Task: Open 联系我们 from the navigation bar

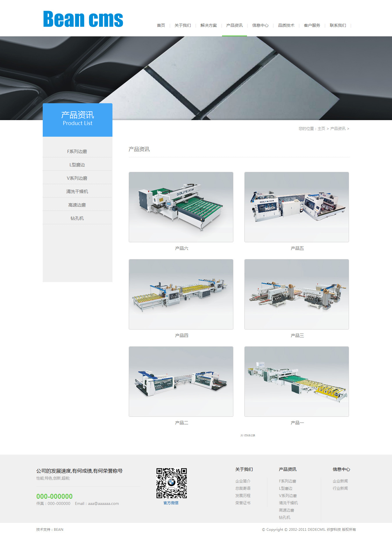Action: [x=338, y=26]
